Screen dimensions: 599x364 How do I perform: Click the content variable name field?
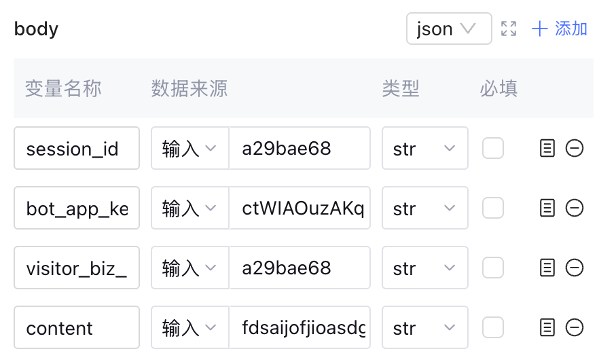[77, 327]
